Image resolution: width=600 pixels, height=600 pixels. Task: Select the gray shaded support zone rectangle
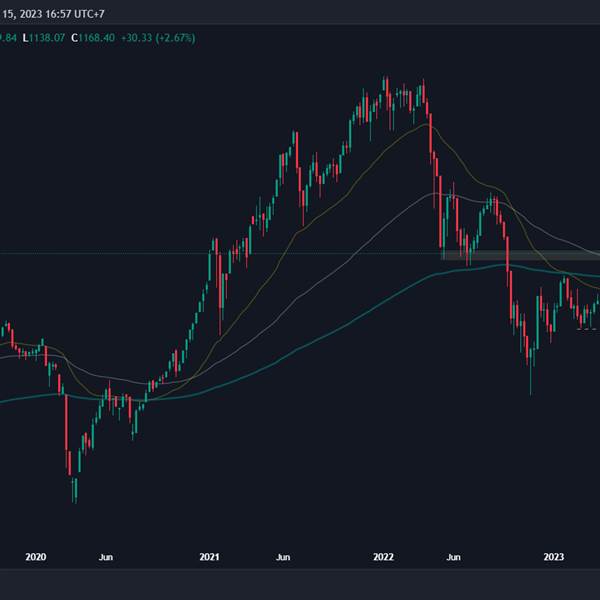(x=520, y=255)
